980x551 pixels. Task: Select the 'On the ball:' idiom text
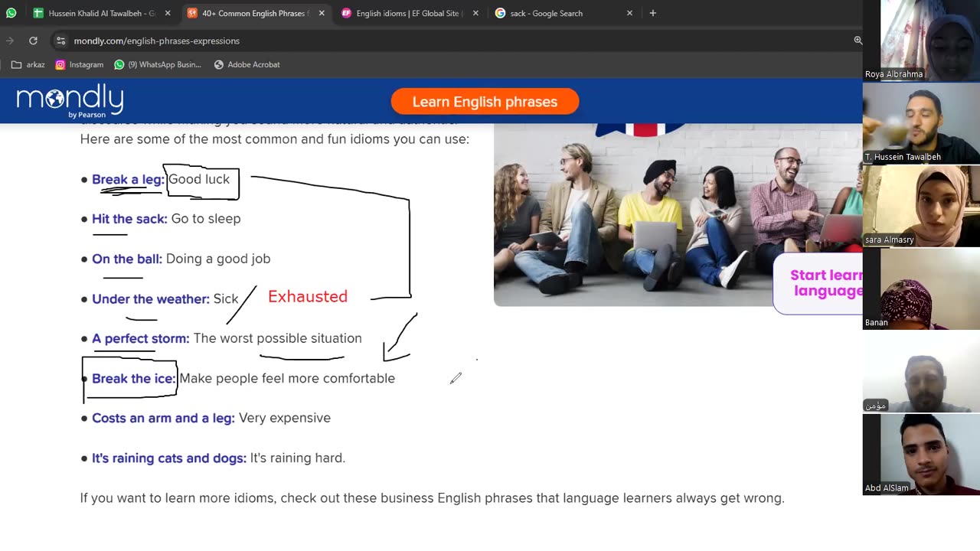127,259
